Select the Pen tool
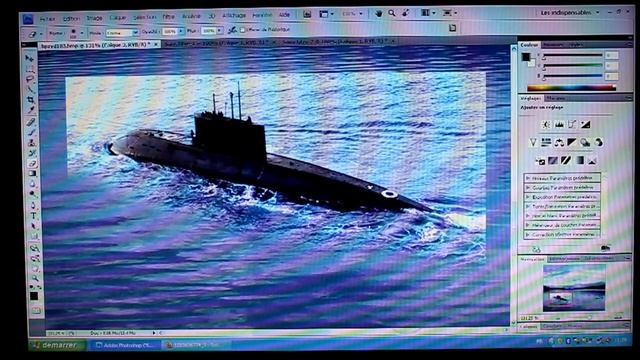 [x=33, y=205]
